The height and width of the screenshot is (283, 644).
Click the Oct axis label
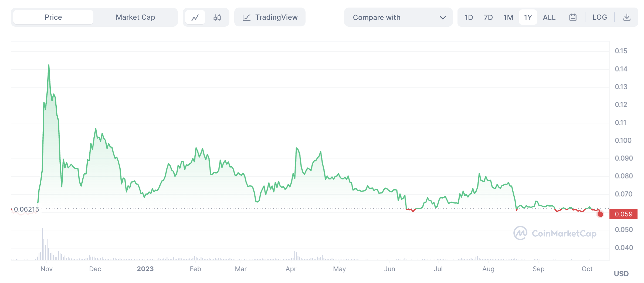[587, 269]
